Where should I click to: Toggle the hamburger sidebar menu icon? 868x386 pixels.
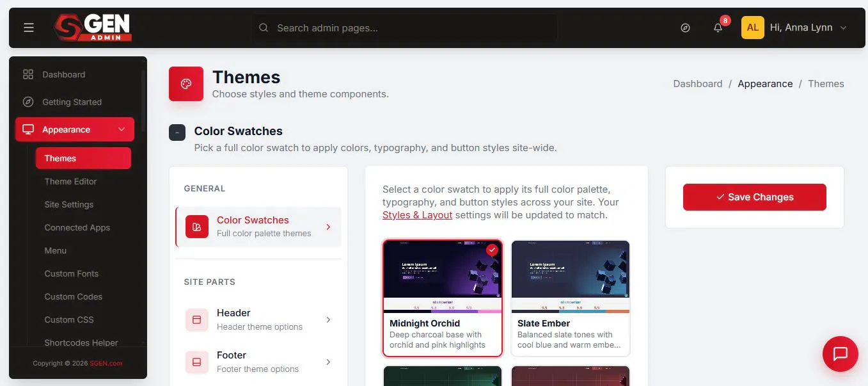pos(29,28)
